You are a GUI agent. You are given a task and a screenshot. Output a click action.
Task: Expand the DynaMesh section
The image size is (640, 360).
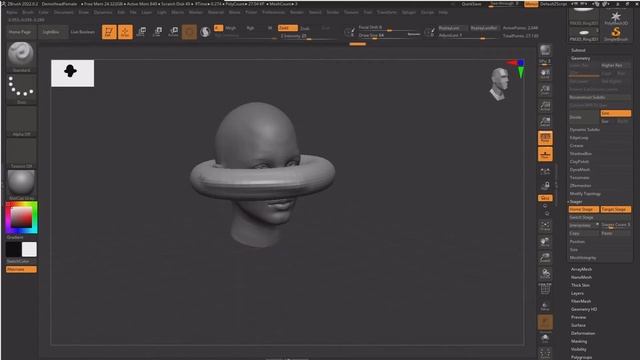pos(580,169)
